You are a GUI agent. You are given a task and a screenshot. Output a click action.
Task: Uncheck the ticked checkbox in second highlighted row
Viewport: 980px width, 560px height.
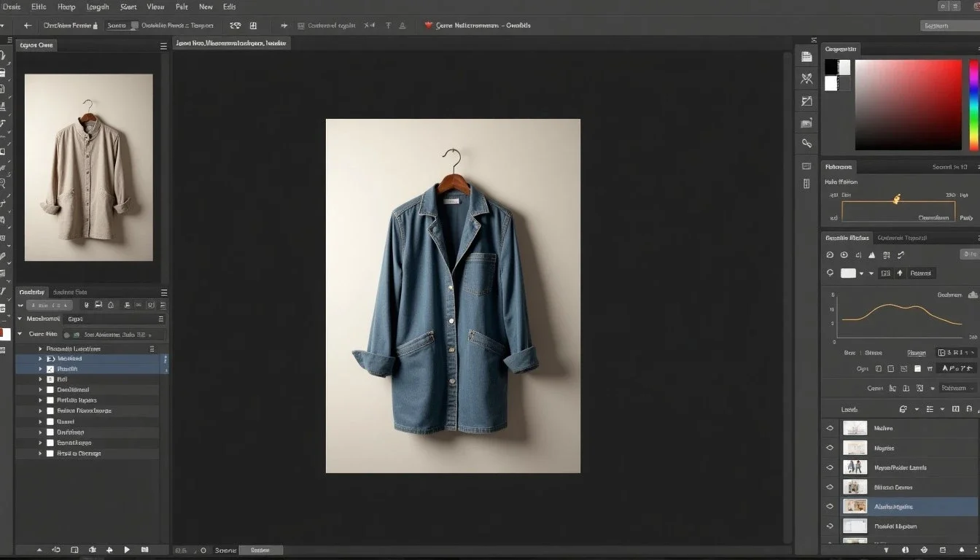pyautogui.click(x=50, y=369)
